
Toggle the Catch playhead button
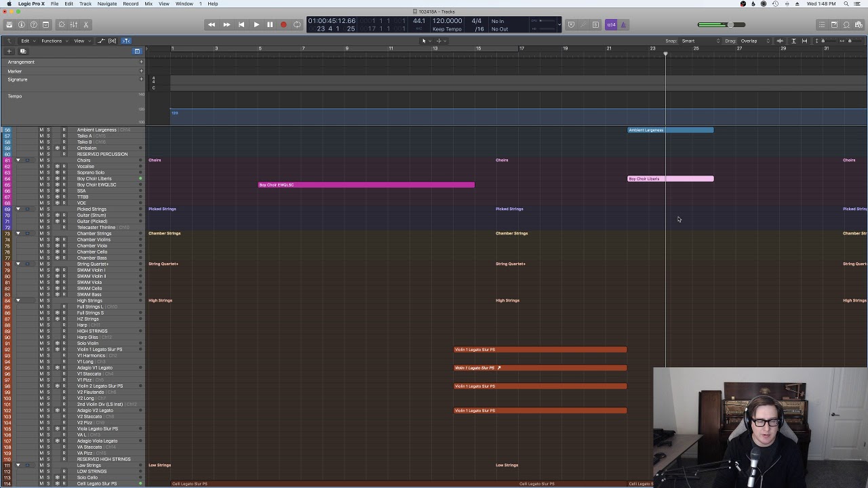click(127, 41)
